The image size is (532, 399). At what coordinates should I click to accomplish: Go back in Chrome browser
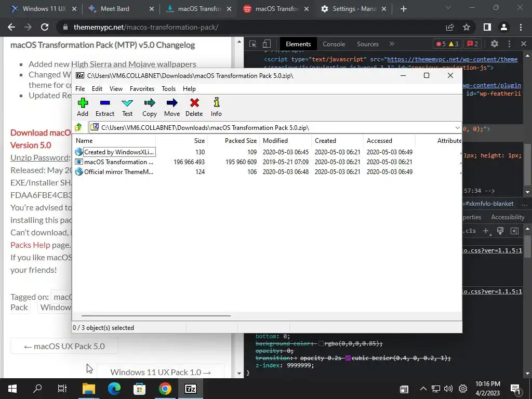pyautogui.click(x=11, y=27)
